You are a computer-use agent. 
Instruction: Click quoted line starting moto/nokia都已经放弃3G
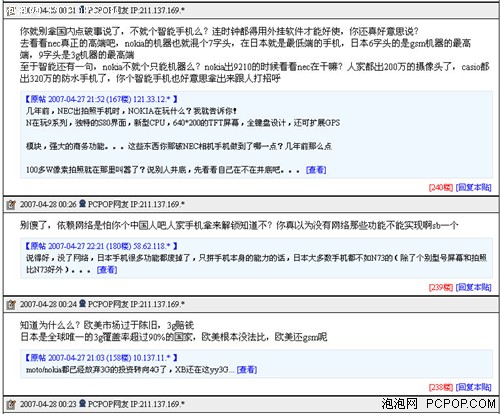(x=131, y=370)
